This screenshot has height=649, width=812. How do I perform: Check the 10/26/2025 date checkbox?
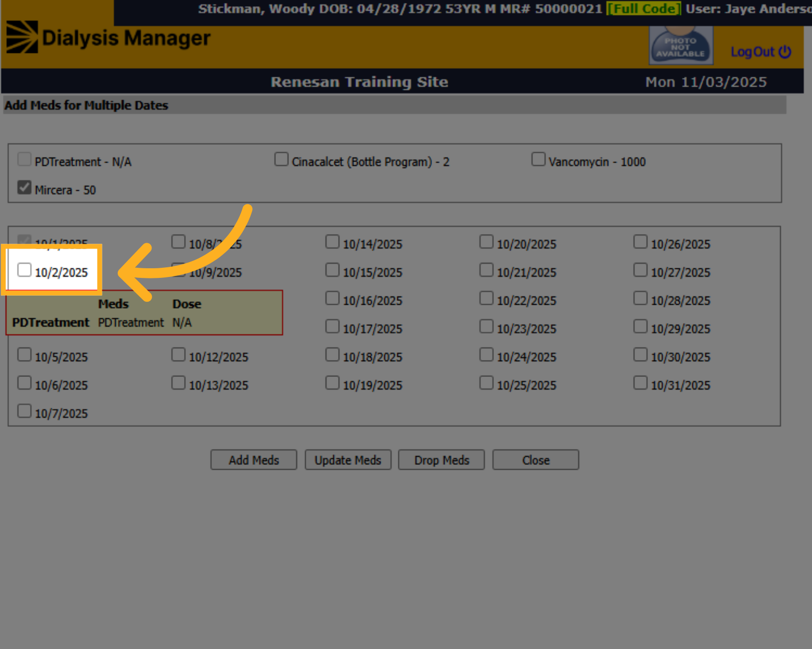(640, 241)
